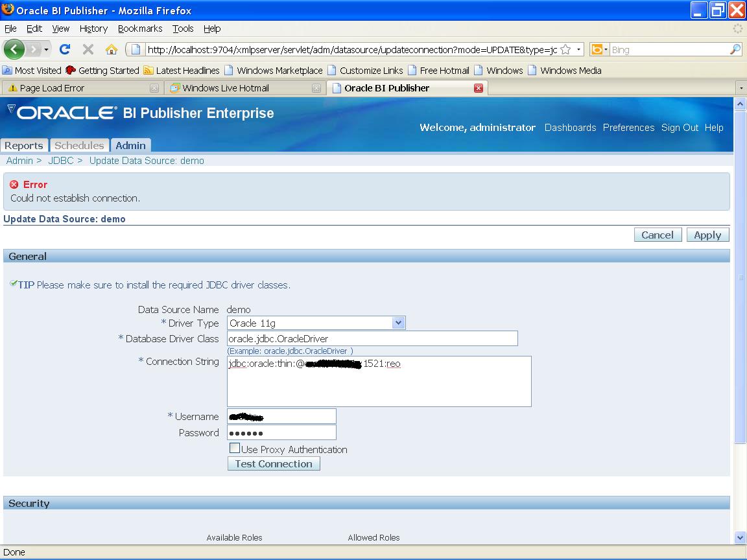Open the Bing search engine selector icon
The height and width of the screenshot is (560, 747).
[599, 49]
